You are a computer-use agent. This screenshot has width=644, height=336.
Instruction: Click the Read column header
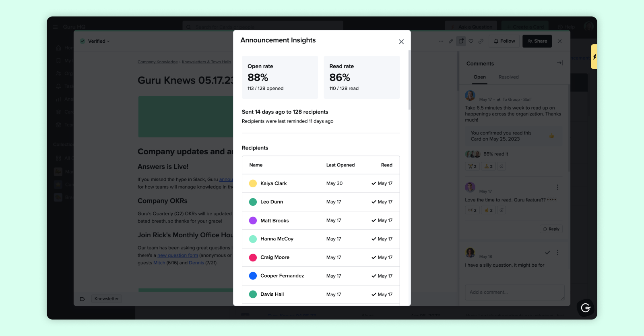386,165
